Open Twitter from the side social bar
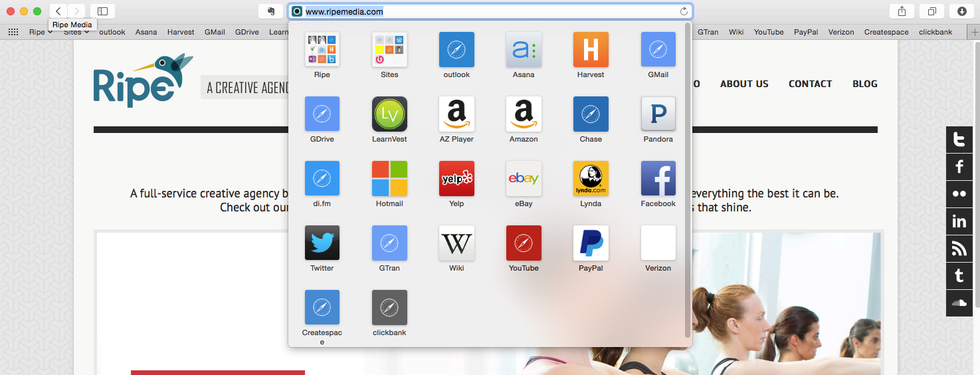Screen dimensions: 980x375 (959, 140)
